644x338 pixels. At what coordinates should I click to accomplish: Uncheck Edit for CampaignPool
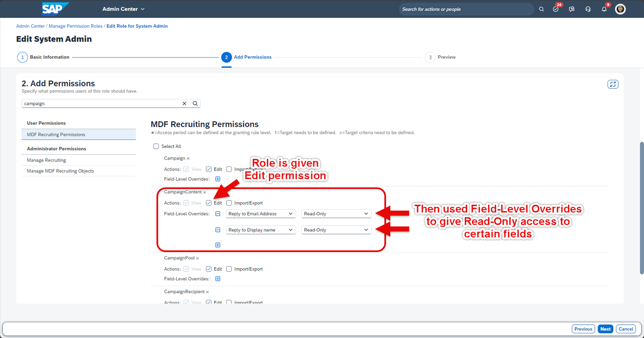(x=209, y=269)
